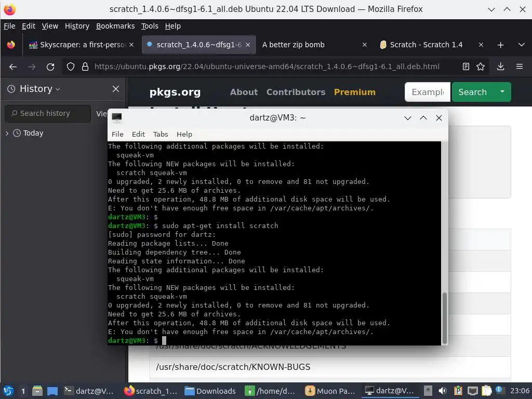Switch to Downloads window in taskbar

[210, 391]
